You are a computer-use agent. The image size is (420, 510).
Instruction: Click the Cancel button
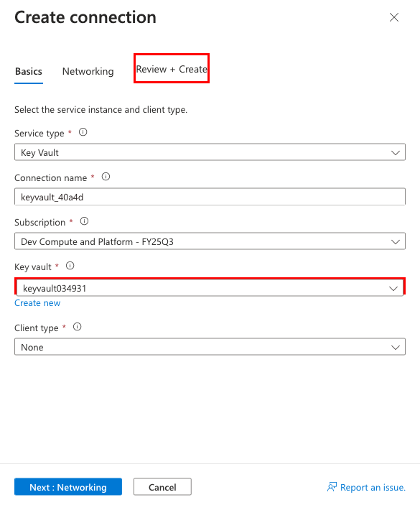tap(162, 487)
